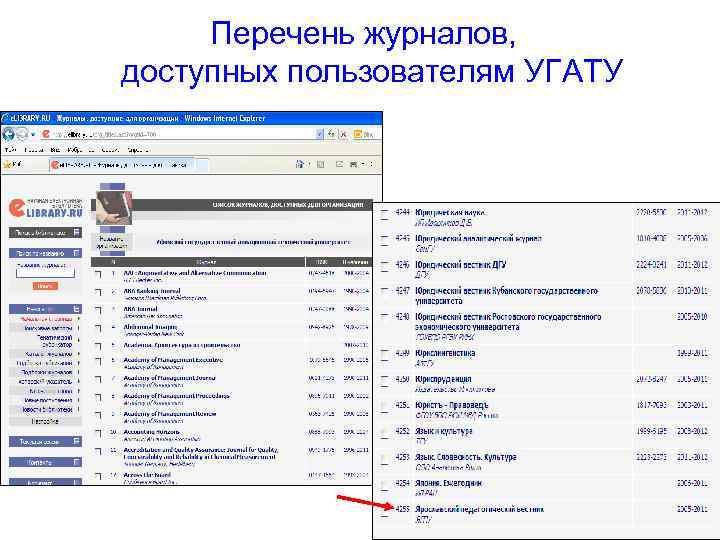Image resolution: width=720 pixels, height=540 pixels.
Task: Click the Home icon in IE command bar
Action: [x=299, y=164]
